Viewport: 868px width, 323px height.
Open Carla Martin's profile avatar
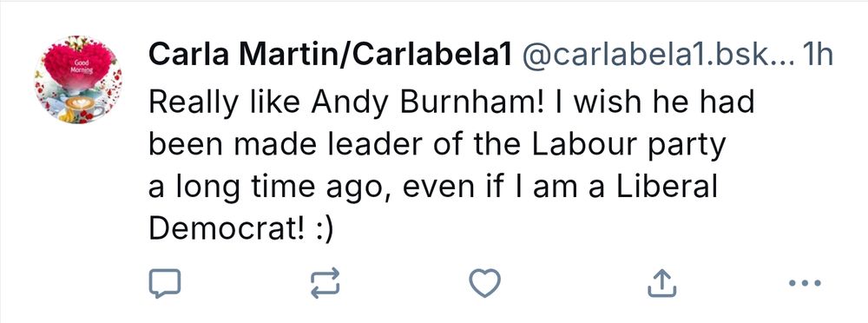click(78, 80)
